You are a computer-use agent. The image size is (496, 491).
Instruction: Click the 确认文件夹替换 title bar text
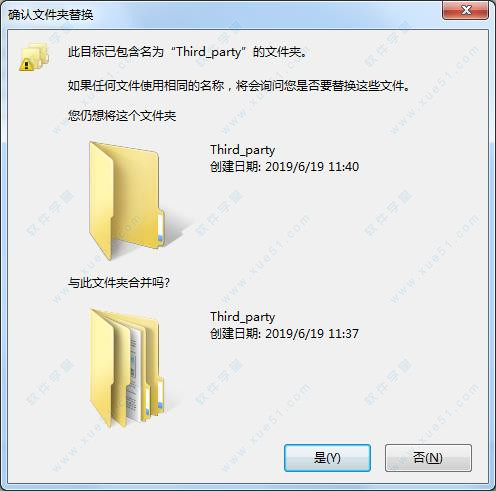click(51, 15)
